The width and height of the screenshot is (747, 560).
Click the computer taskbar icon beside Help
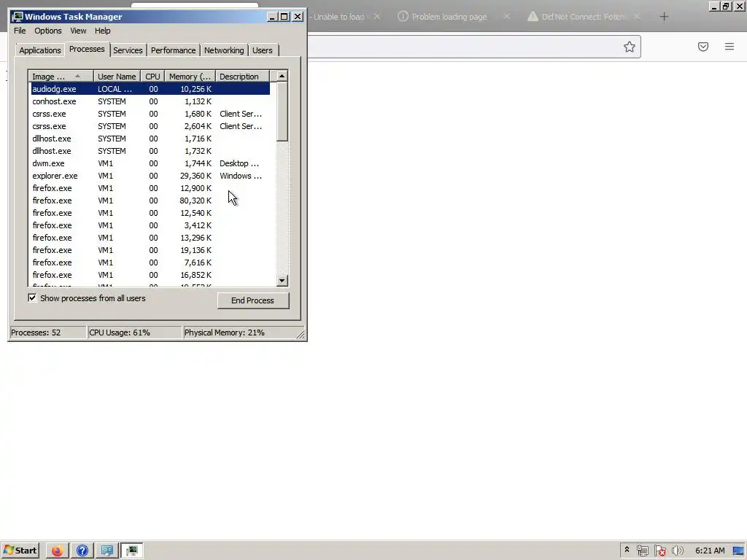(x=107, y=551)
